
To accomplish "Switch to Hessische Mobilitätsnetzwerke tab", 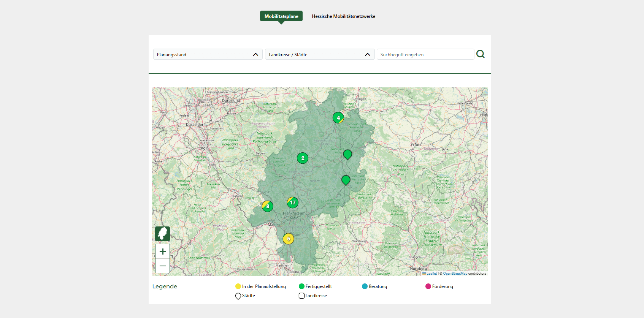I will 343,16.
